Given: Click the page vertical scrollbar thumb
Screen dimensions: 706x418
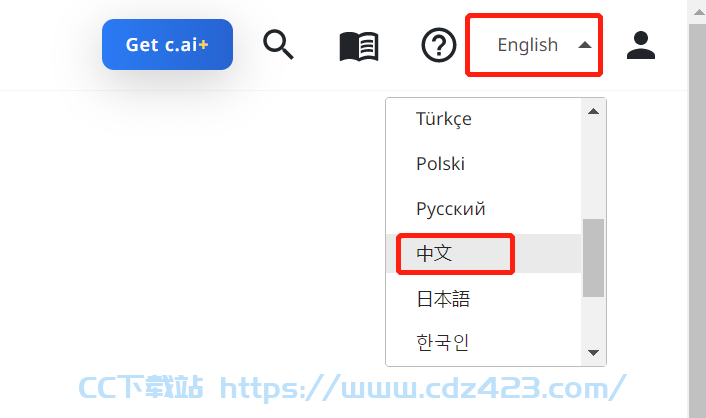Looking at the screenshot, I should [698, 221].
